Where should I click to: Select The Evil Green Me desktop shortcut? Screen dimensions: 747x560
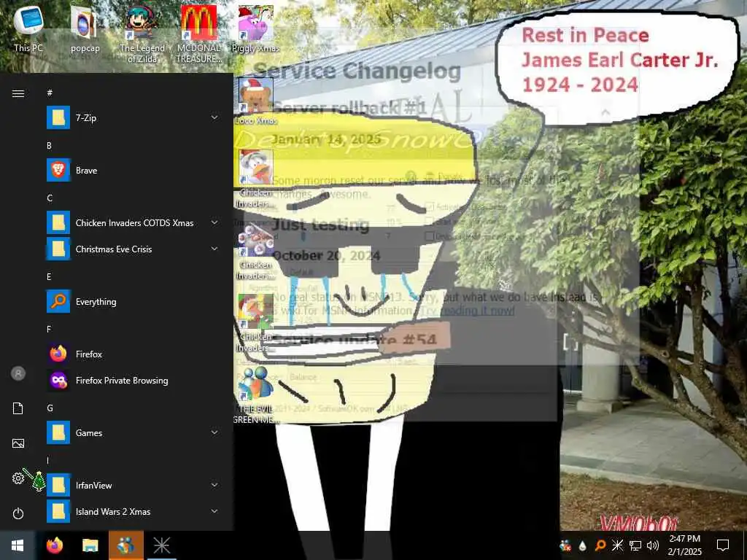coord(256,395)
